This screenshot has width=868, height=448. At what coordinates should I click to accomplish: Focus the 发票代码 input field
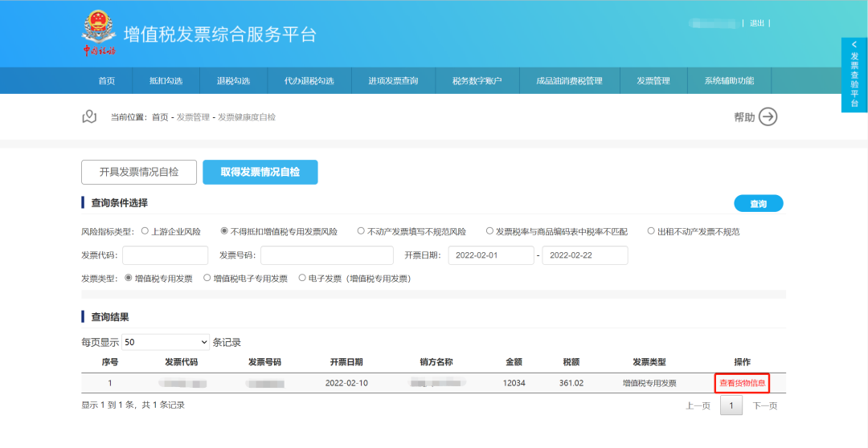tap(165, 255)
